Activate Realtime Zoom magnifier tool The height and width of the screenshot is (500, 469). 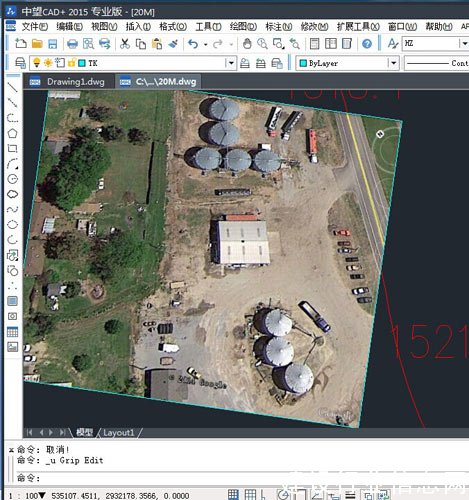coord(263,44)
